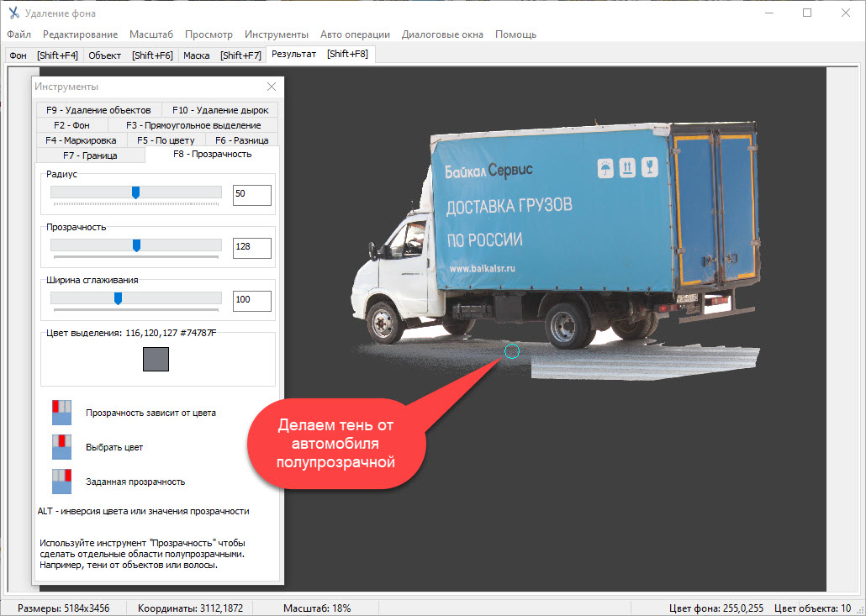The width and height of the screenshot is (866, 616).
Task: Select the 'Выбрать цвет' mode icon
Action: pos(62,447)
